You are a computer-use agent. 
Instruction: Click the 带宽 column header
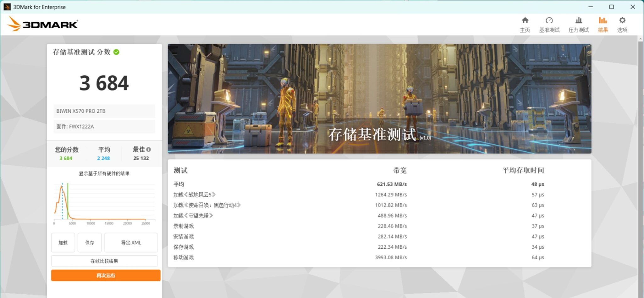pos(400,171)
